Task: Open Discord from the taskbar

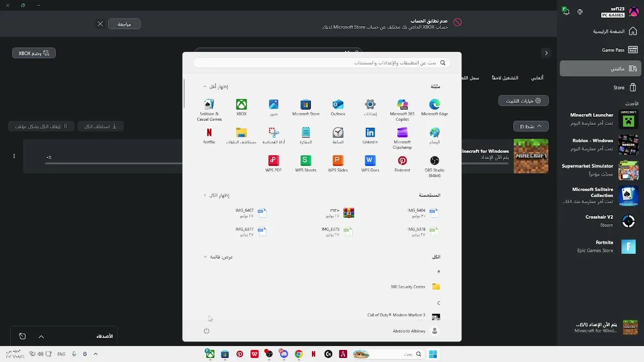Action: 284,354
